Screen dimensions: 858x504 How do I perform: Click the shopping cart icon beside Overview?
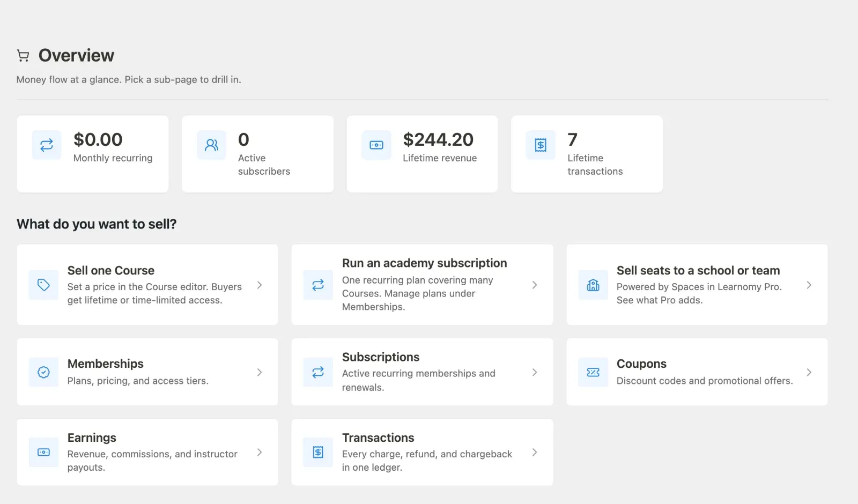coord(23,55)
